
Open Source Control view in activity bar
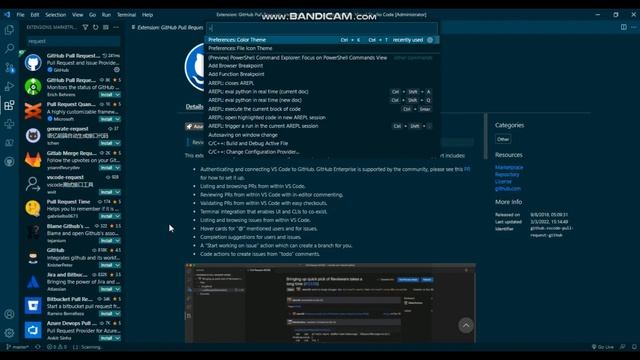(x=9, y=67)
